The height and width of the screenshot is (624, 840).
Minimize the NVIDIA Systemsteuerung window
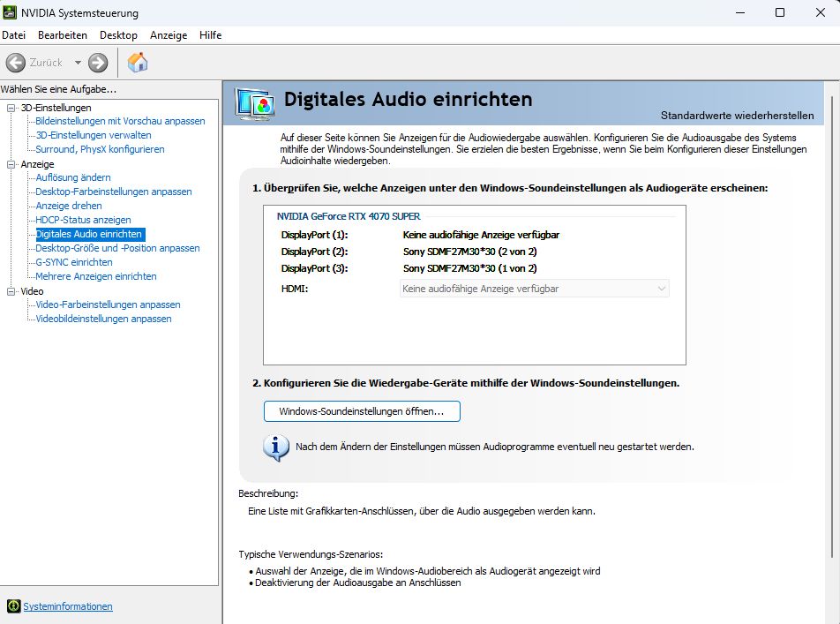pyautogui.click(x=740, y=12)
